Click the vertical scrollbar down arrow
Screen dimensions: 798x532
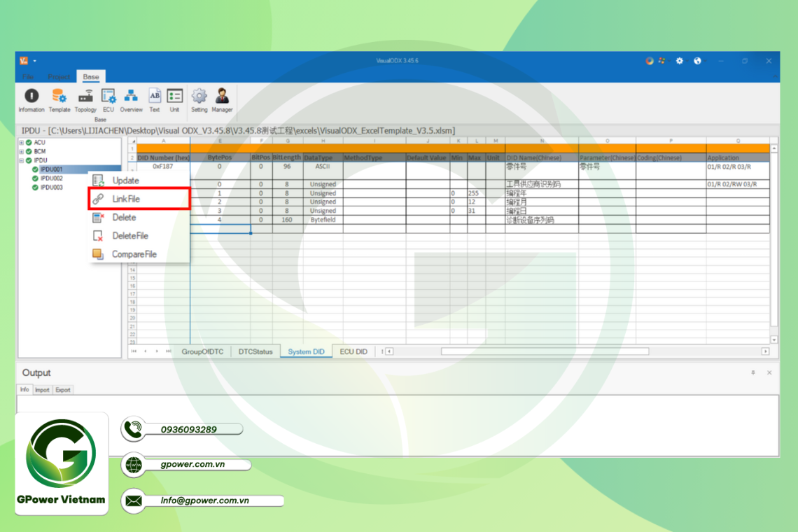pos(774,339)
